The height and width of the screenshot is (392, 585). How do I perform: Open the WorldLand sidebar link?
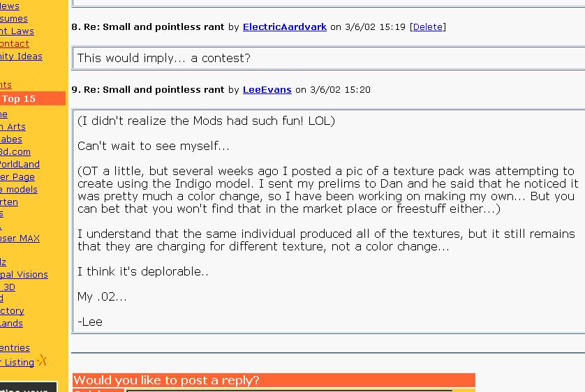[x=20, y=165]
